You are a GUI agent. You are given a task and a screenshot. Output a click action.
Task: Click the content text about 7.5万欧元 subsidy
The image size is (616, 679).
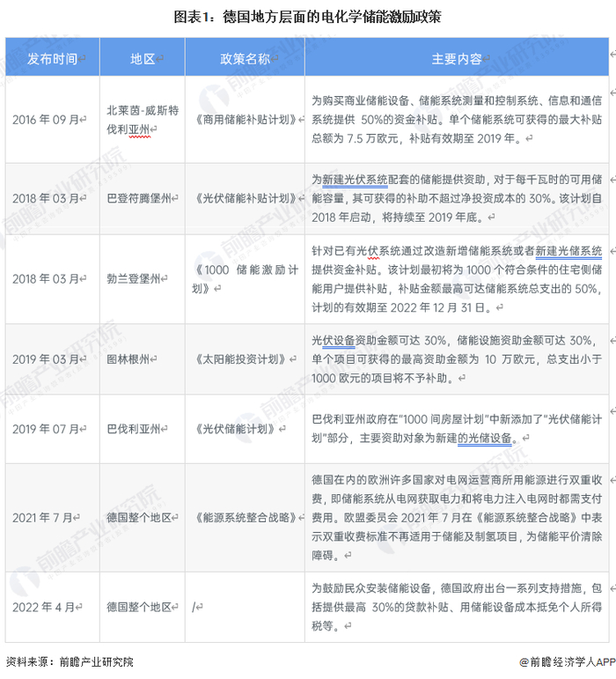click(457, 120)
